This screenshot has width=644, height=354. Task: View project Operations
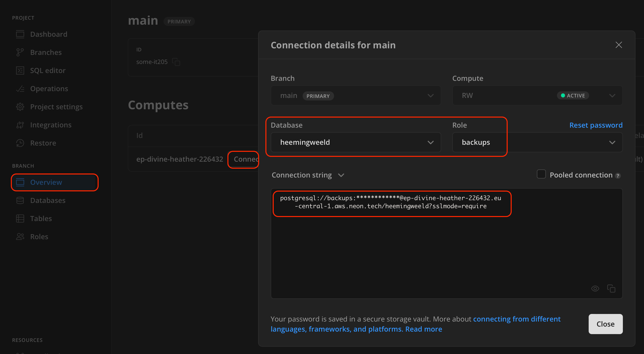click(x=49, y=88)
